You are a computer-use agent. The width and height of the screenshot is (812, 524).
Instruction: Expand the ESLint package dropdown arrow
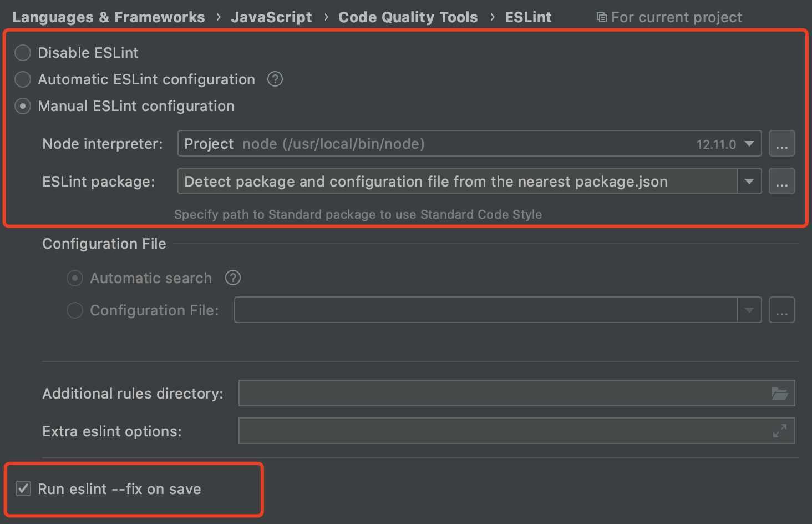pos(749,182)
